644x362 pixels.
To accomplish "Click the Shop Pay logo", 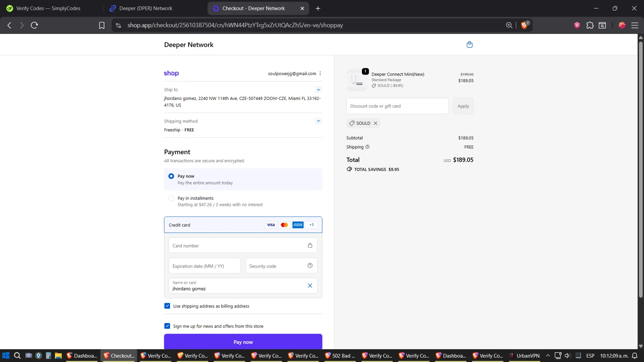I will [x=171, y=73].
